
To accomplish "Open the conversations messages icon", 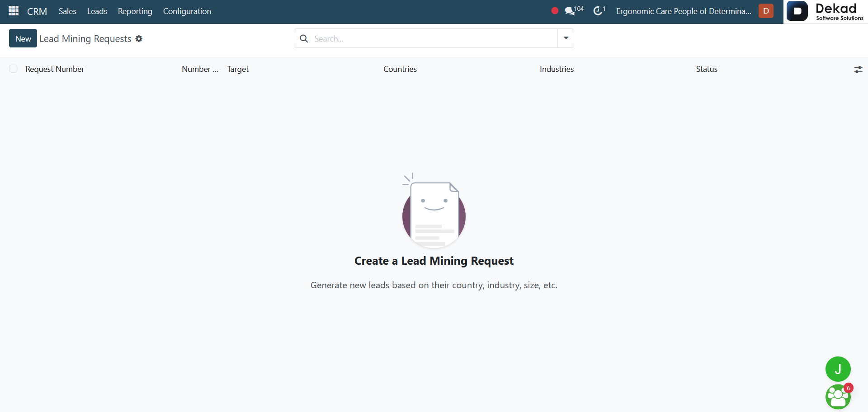I will point(574,11).
